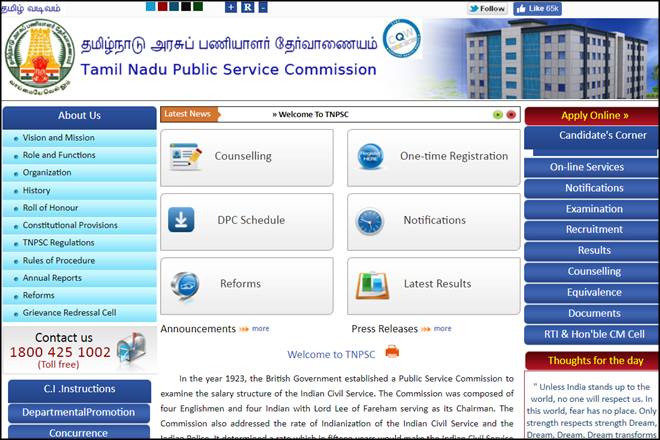Follow TNPSC on Twitter
This screenshot has height=440, width=660.
pyautogui.click(x=487, y=8)
